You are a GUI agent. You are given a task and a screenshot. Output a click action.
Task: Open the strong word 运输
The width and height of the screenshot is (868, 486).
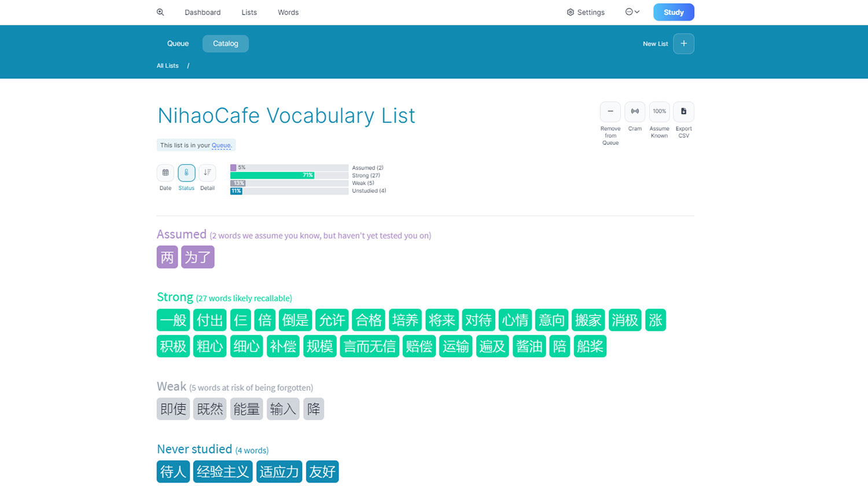[x=456, y=346]
